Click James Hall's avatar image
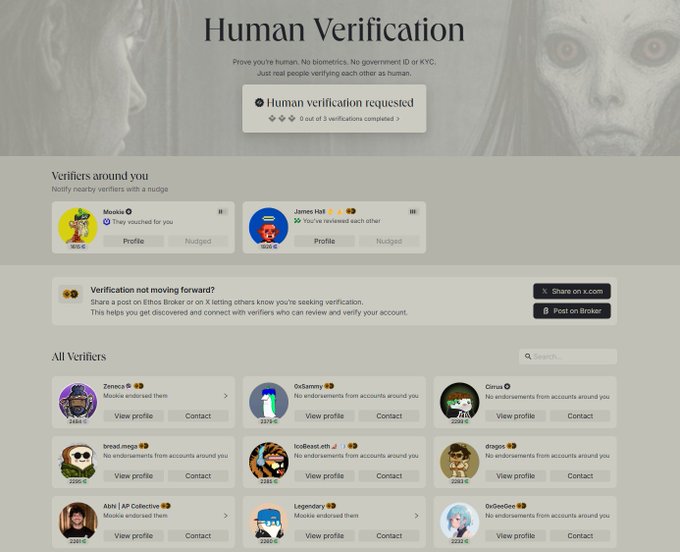 coord(268,226)
